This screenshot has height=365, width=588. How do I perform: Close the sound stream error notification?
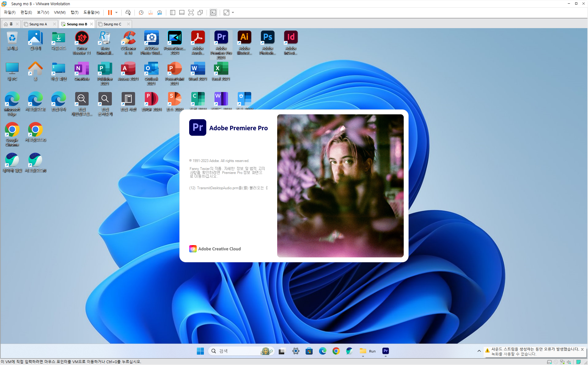pyautogui.click(x=582, y=349)
